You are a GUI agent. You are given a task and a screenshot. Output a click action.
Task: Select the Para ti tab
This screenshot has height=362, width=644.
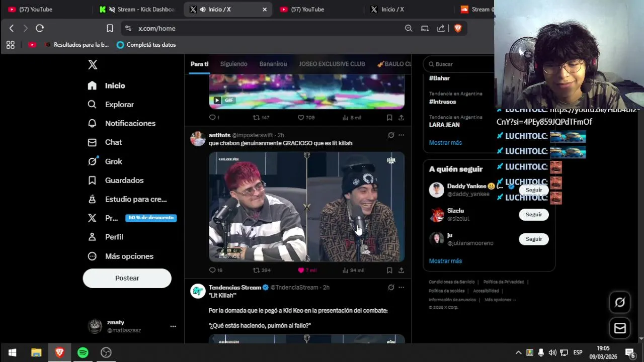[199, 64]
